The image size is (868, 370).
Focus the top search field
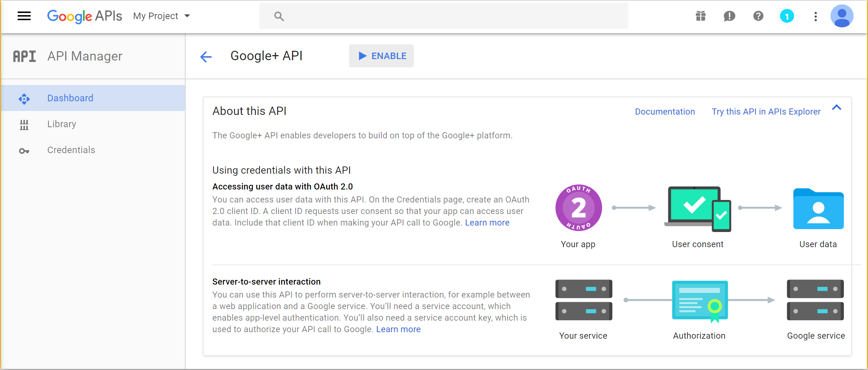[x=443, y=16]
